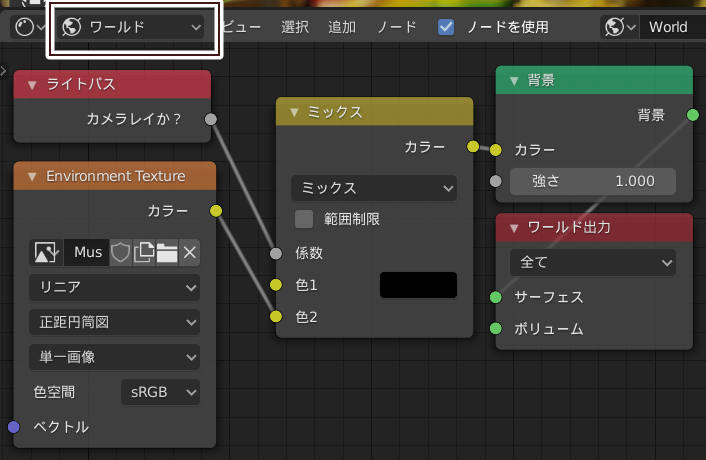Open the 選択 menu

(x=295, y=27)
